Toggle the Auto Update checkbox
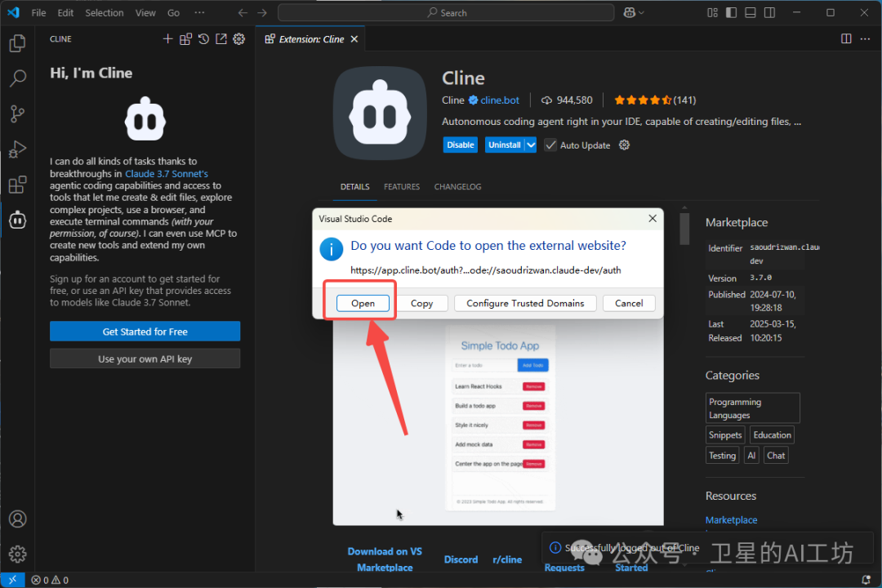This screenshot has width=882, height=588. point(551,145)
